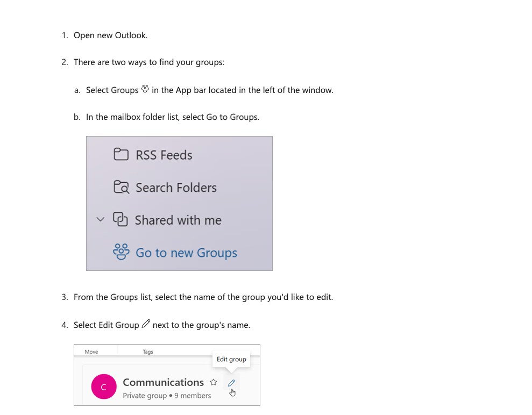Click the Edit Group pencil icon in step 4 text
Viewport: 532px width, 415px height.
pos(146,324)
